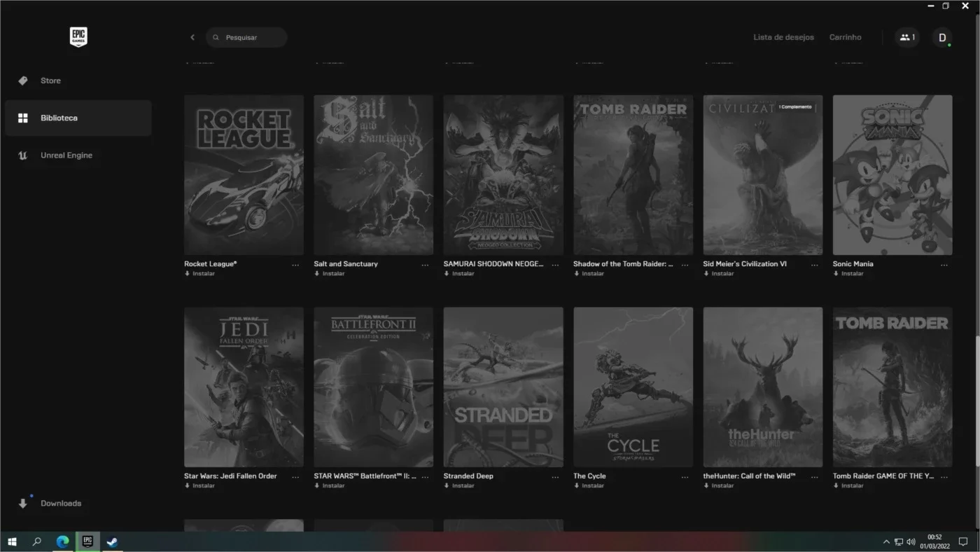Screen dimensions: 980x552
Task: Open Lista de desejos link
Action: click(783, 37)
